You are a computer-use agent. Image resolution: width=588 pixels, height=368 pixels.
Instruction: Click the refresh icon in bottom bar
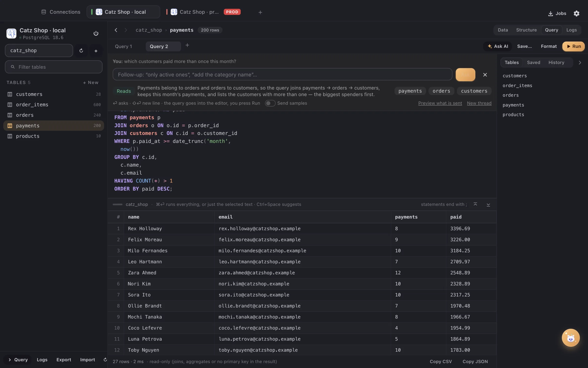pos(105,359)
